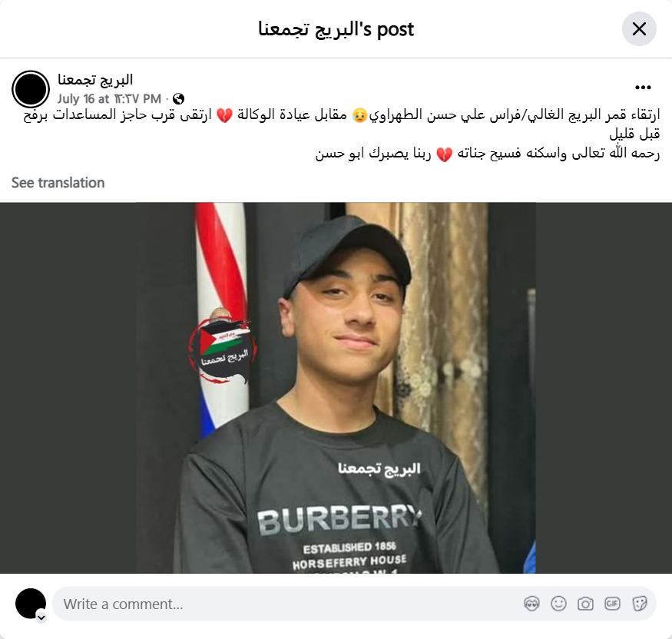This screenshot has height=639, width=672.
Task: Insert an emoji using the smiley icon
Action: point(558,604)
